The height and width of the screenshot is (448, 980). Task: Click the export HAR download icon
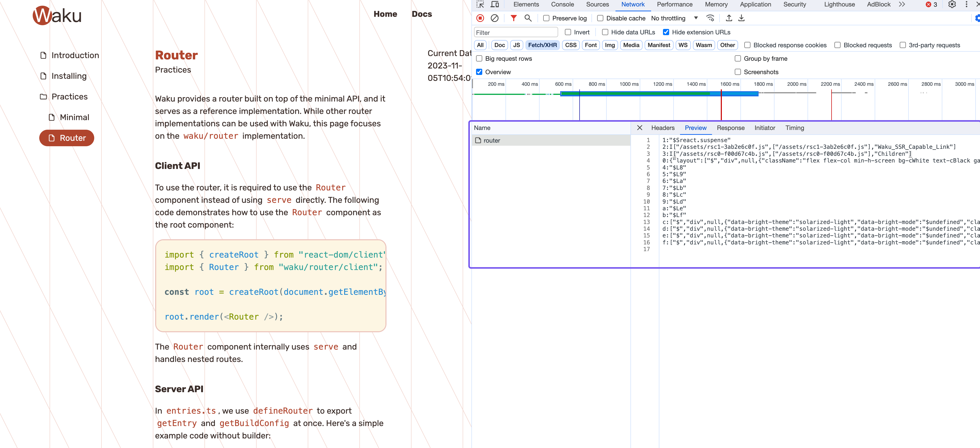741,18
